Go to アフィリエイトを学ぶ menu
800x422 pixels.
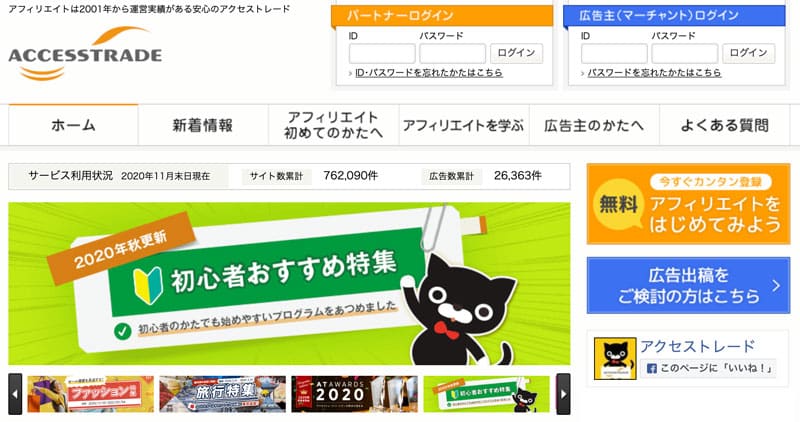[463, 125]
